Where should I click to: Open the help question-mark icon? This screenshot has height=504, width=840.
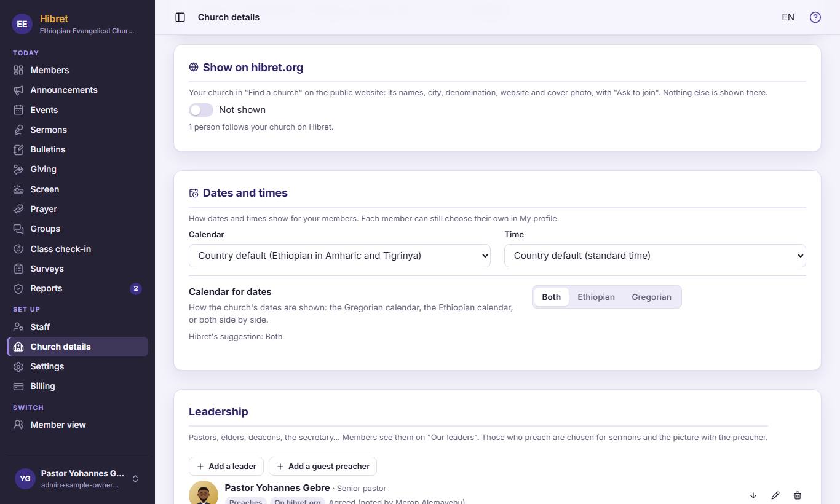pos(815,17)
